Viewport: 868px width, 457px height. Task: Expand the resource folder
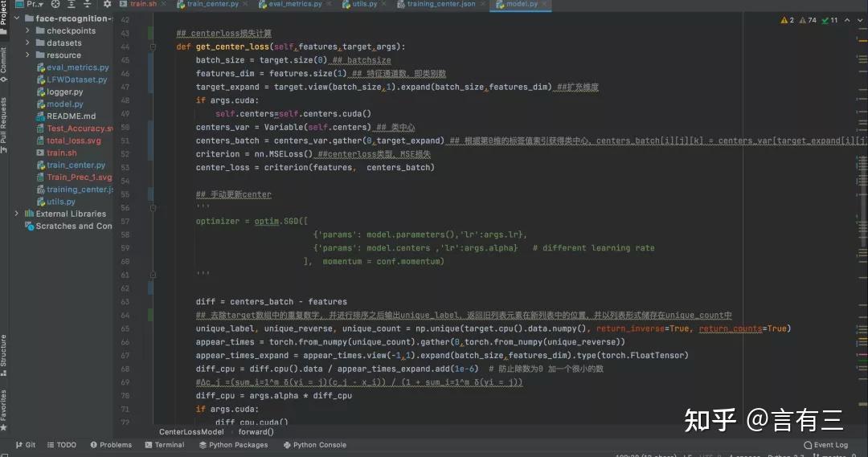pos(27,55)
